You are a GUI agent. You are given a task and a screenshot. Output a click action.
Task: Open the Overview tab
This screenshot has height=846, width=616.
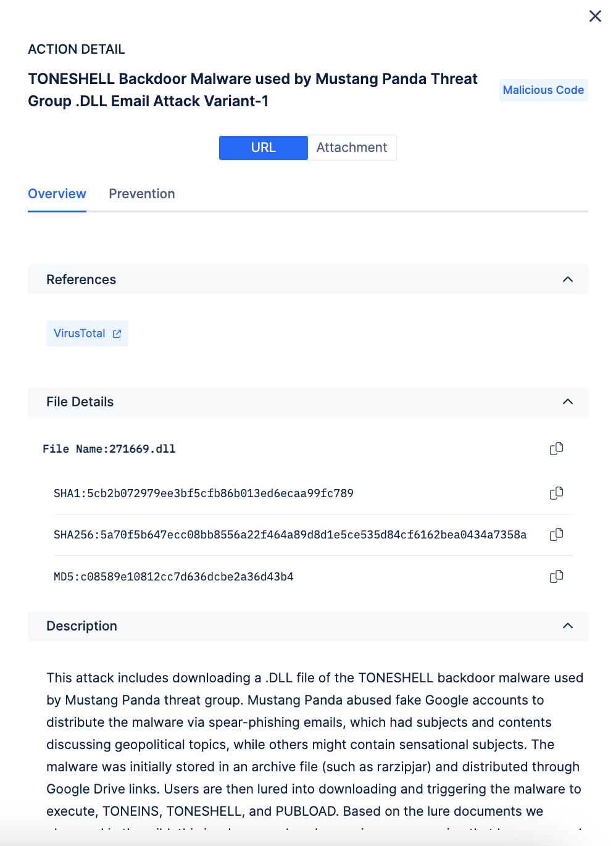[x=57, y=194]
